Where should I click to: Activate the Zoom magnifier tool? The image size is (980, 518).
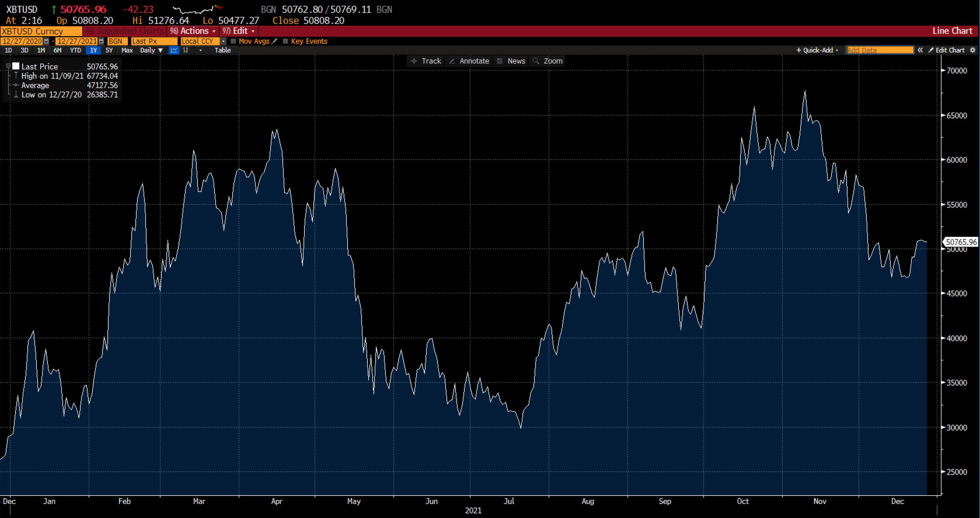(547, 61)
